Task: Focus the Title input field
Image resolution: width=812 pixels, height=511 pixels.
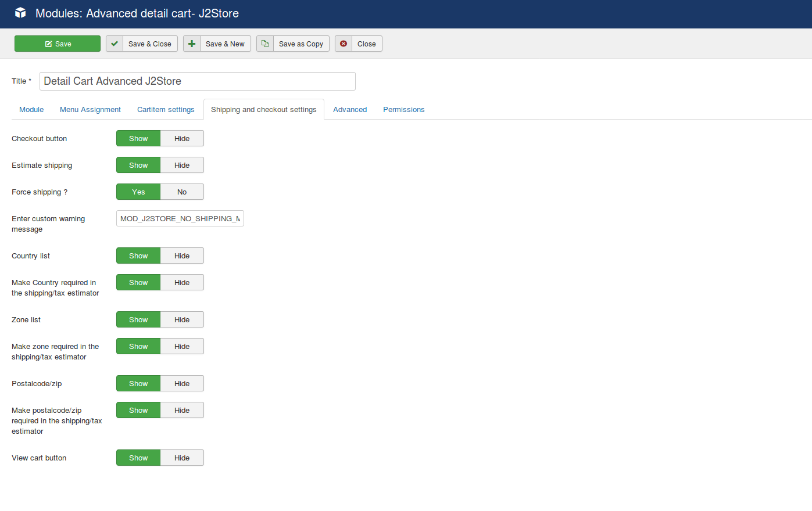Action: tap(198, 81)
